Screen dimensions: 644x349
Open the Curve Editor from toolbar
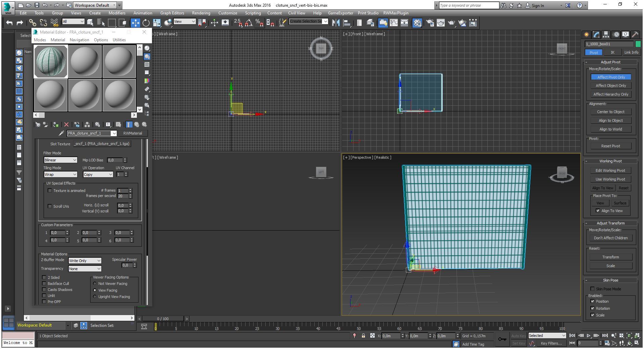click(394, 23)
